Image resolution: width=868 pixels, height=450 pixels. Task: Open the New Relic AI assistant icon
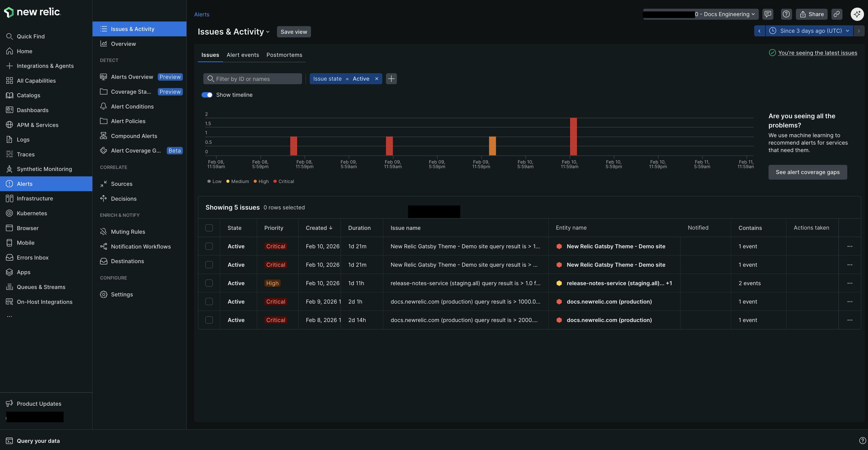click(x=857, y=14)
